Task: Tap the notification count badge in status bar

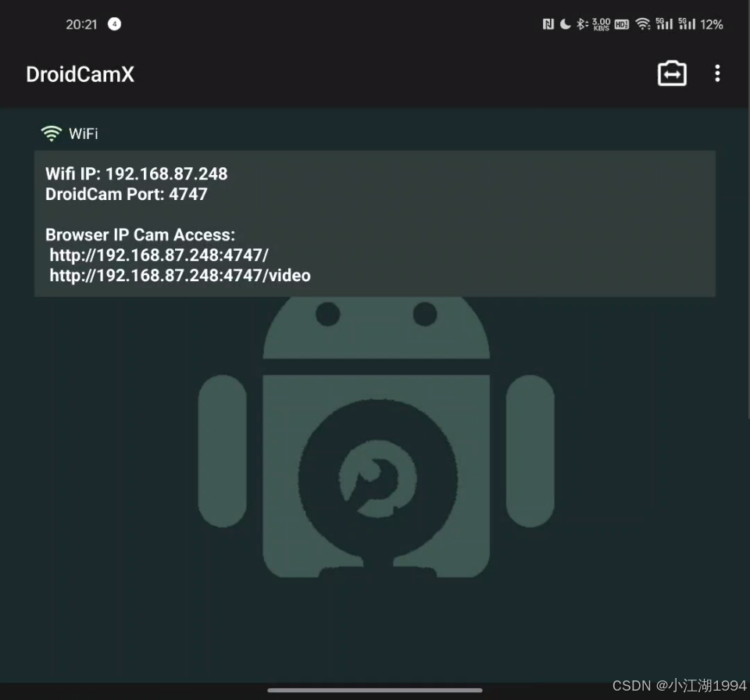Action: click(114, 24)
